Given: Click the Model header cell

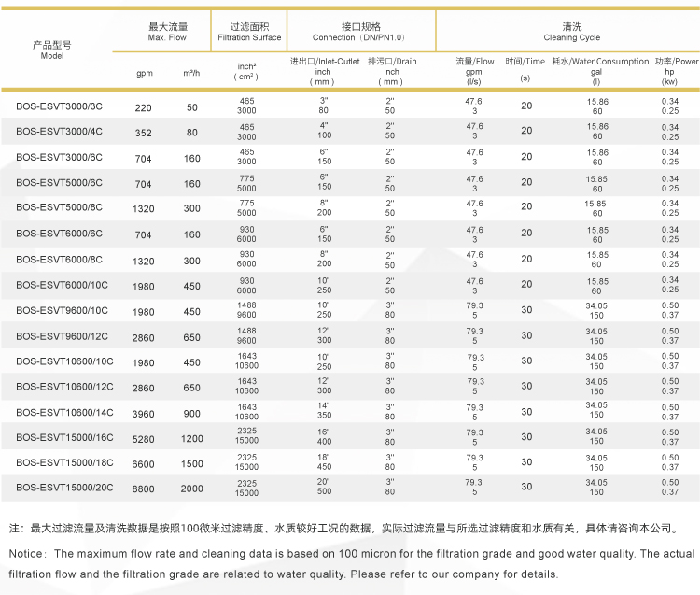Looking at the screenshot, I should pos(52,50).
